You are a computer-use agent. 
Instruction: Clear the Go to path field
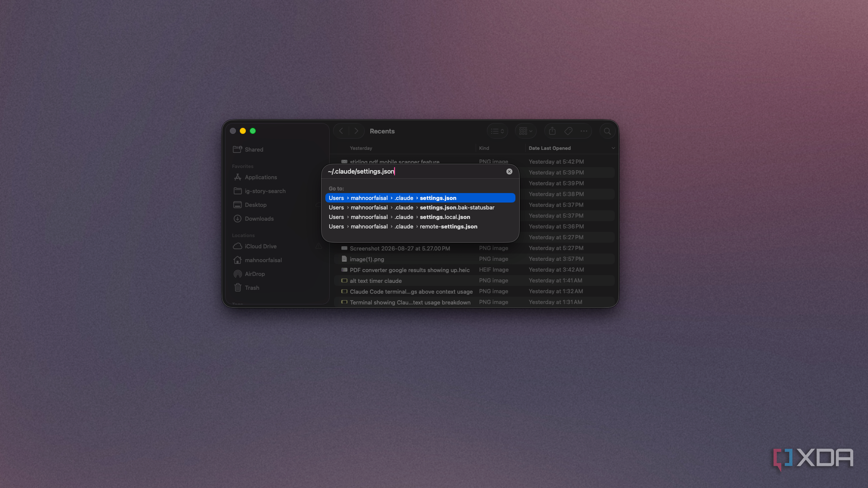coord(509,171)
